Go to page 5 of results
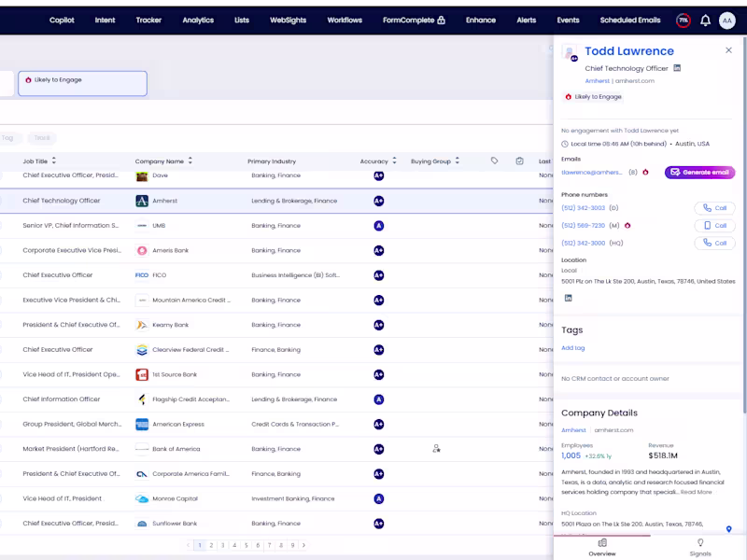The image size is (747, 560). 246,545
